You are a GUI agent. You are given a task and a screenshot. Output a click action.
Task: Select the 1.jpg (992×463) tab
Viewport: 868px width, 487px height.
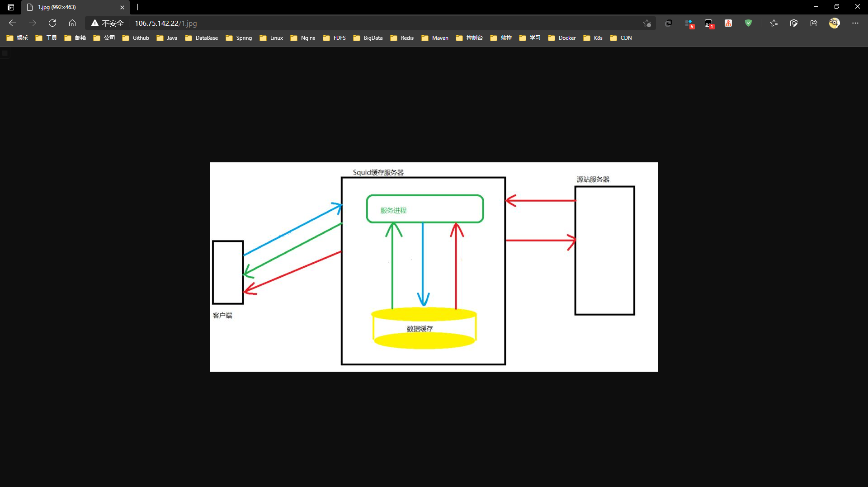(x=75, y=7)
